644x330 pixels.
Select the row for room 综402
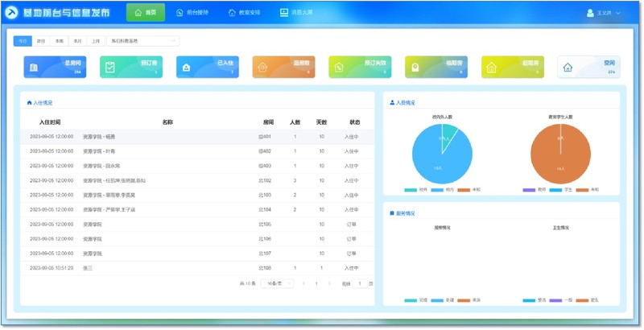[x=197, y=151]
